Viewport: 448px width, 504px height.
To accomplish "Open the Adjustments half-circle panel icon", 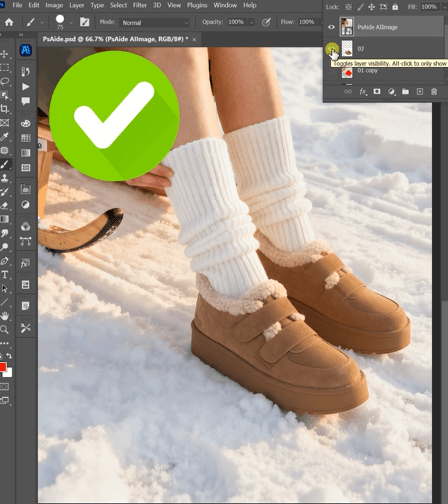I will tap(25, 204).
